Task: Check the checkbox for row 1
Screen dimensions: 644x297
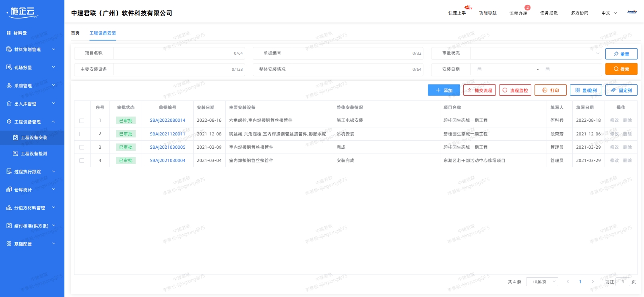Action: 82,121
